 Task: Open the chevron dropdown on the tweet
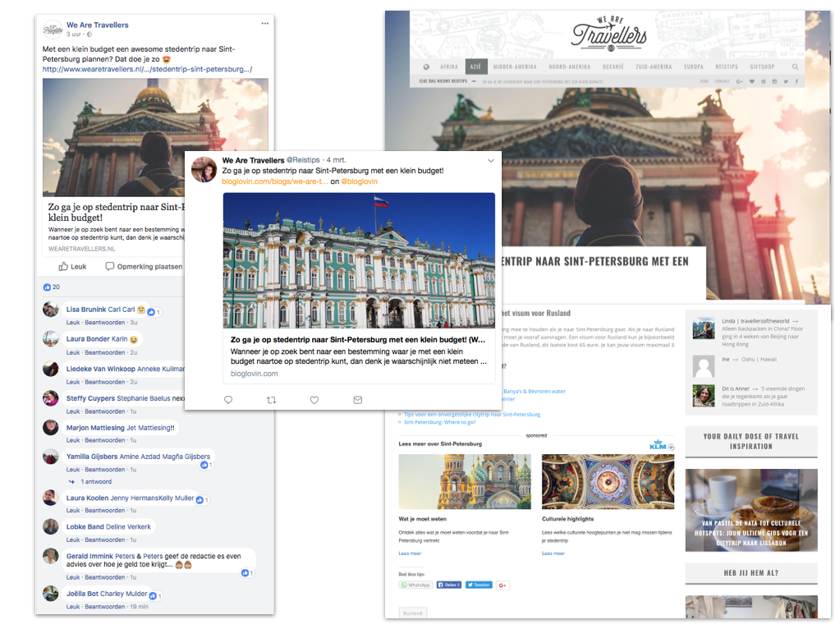491,161
